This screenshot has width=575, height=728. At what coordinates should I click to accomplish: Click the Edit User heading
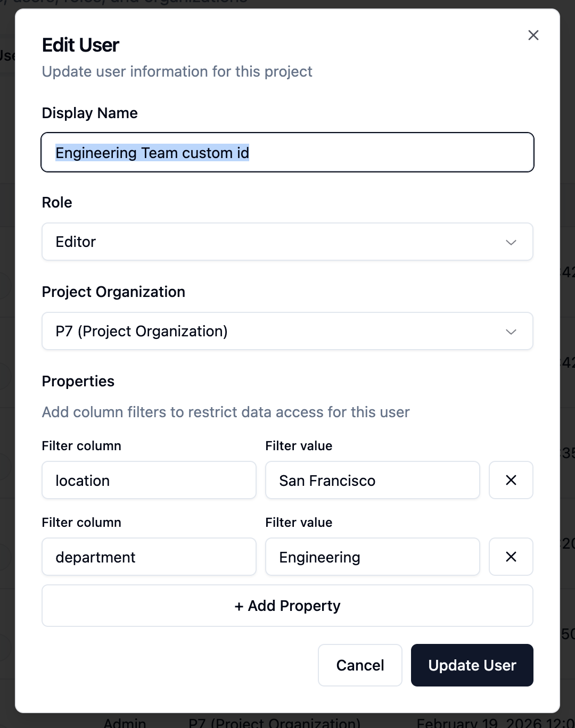click(x=80, y=45)
